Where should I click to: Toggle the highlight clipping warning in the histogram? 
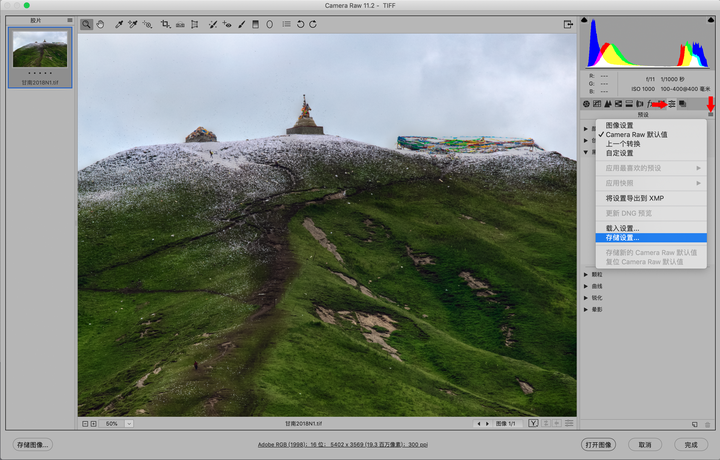pyautogui.click(x=710, y=20)
